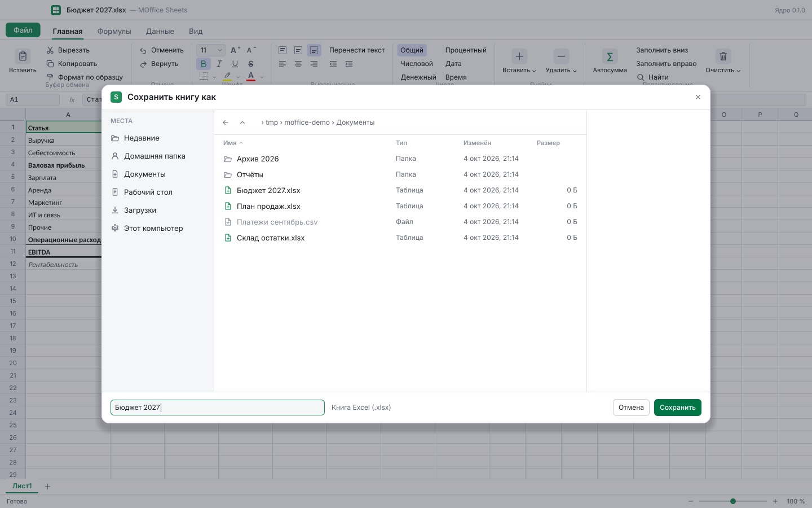Select file Склад остатки.xlsx
Viewport: 812px width, 508px height.
tap(400, 238)
